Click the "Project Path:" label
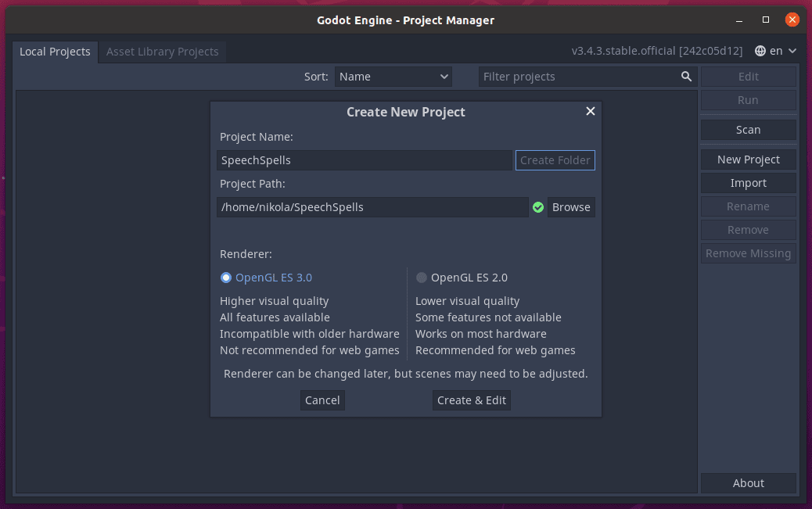Screen dimensions: 812x509 [x=252, y=184]
